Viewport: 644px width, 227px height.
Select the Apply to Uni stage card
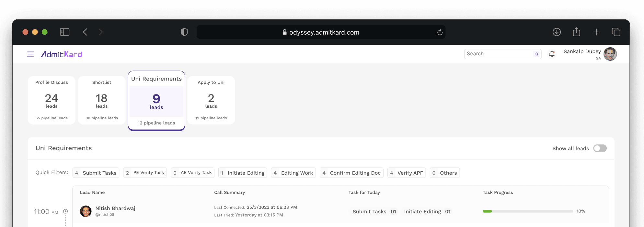[211, 100]
